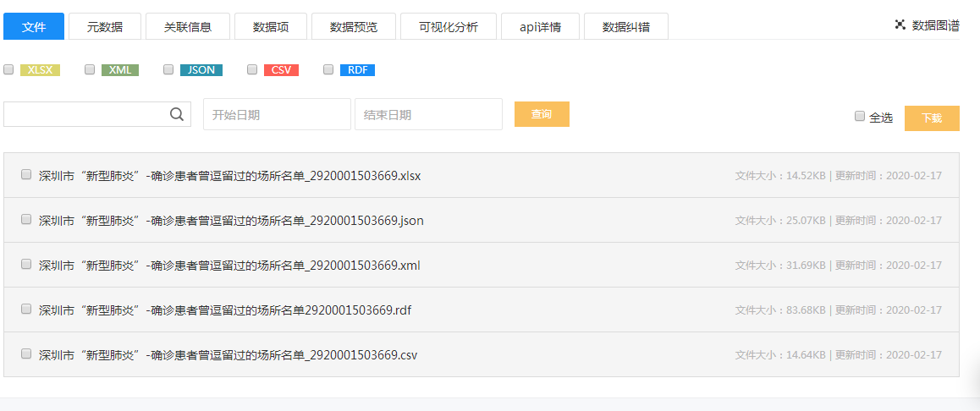980x411 pixels.
Task: Go to the api详情 tab
Action: click(540, 26)
